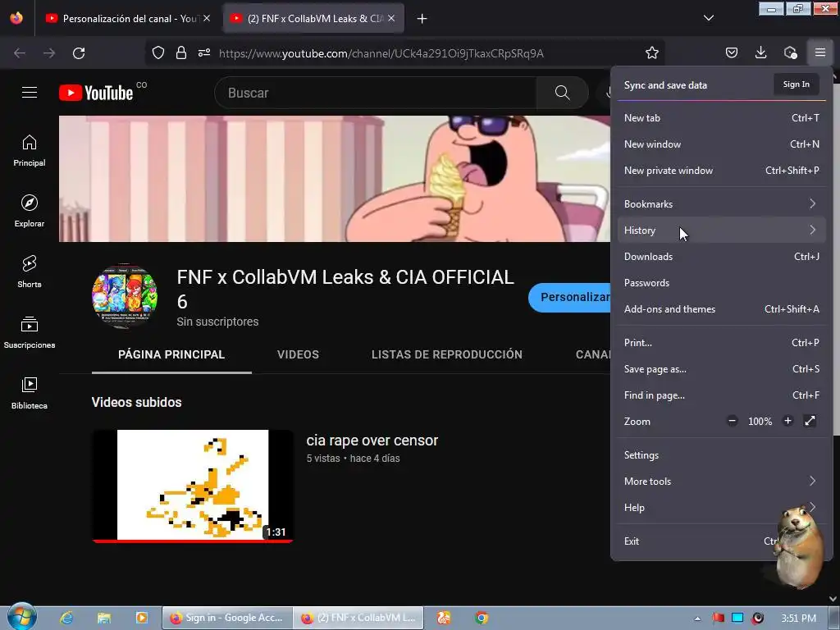
Task: Open Windows Media Player taskbar icon
Action: coord(141,618)
